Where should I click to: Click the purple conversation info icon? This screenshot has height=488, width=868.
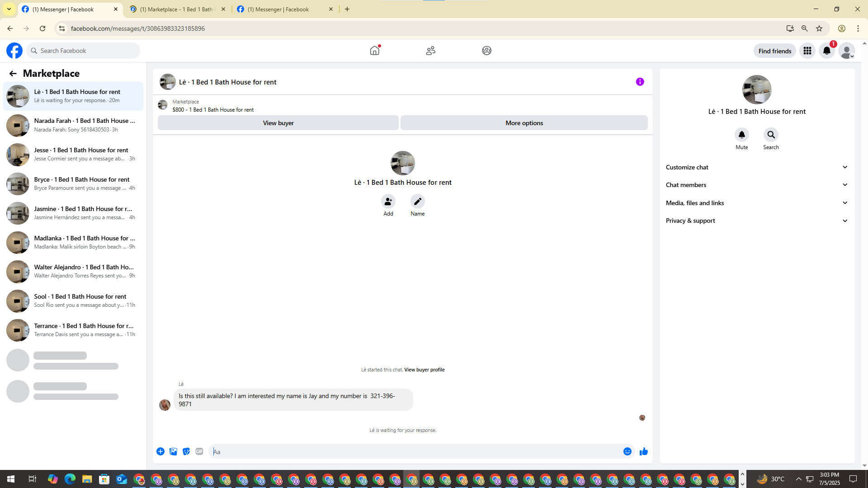point(640,82)
